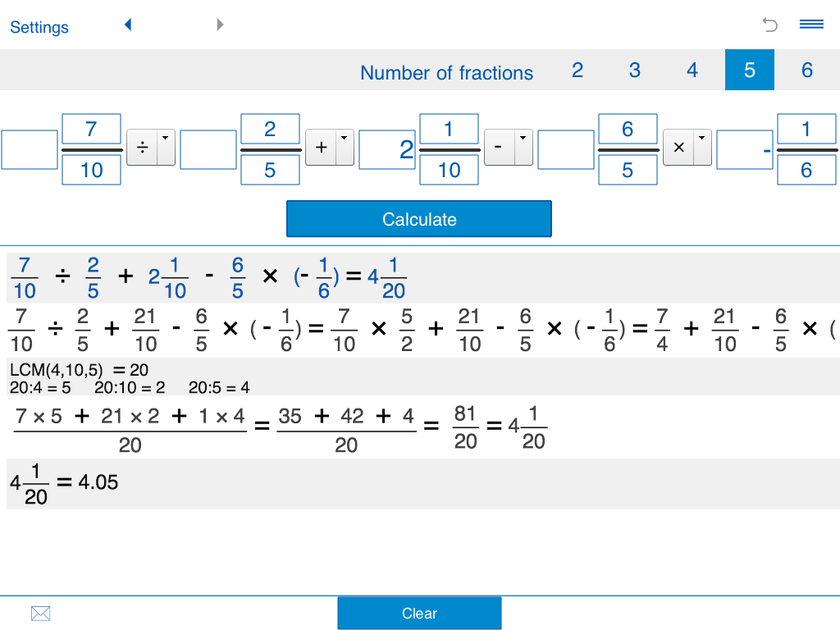Open the division operator dropdown
This screenshot has height=630, width=840.
pos(166,138)
